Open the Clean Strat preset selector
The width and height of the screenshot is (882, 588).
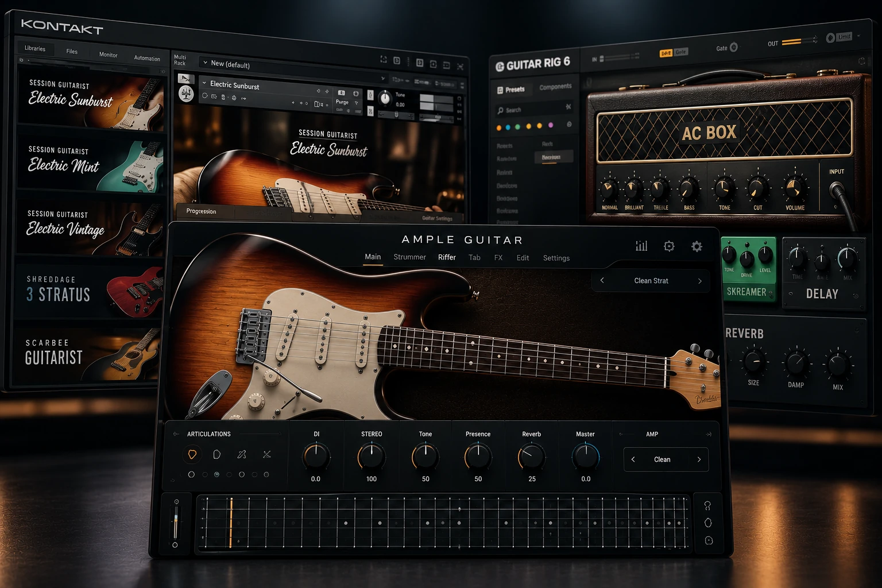(x=651, y=281)
